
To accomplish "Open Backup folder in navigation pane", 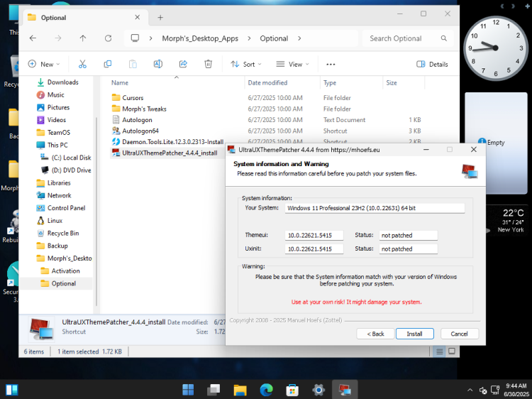I will tap(57, 246).
